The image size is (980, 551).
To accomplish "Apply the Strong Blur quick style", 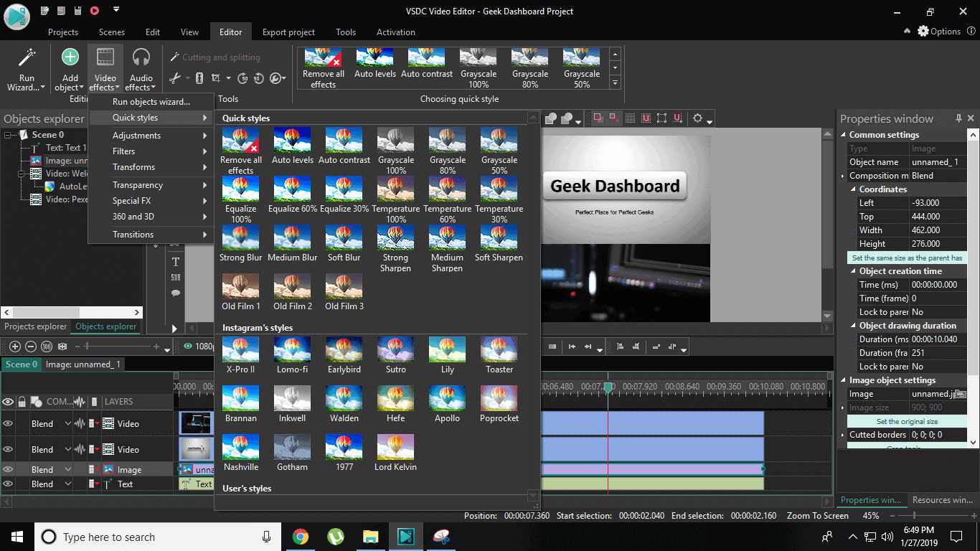I will [x=241, y=244].
